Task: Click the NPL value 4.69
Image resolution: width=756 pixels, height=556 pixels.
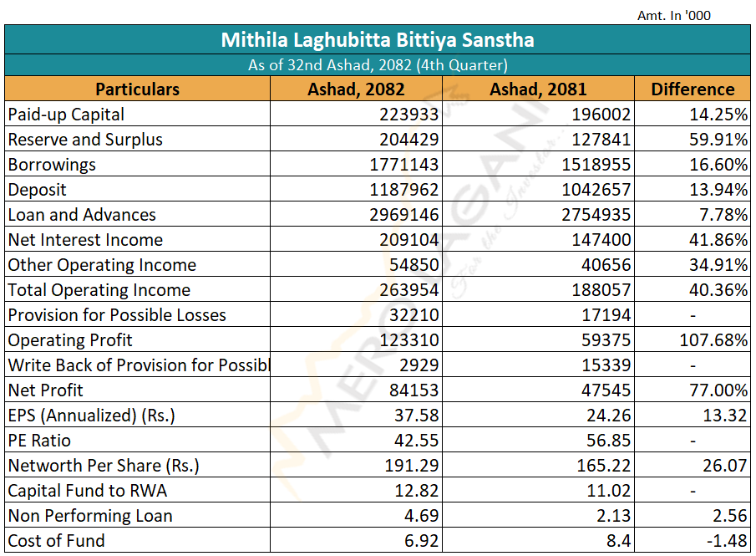Action: tap(421, 517)
